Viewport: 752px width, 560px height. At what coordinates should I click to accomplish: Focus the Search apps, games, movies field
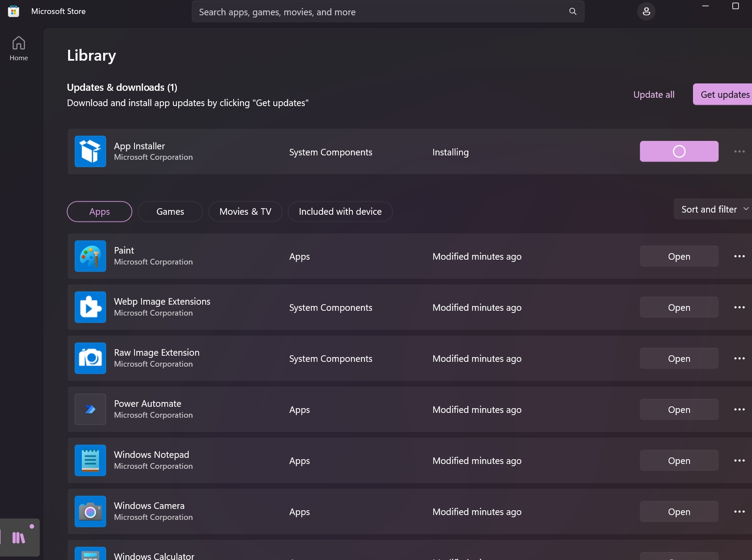click(x=388, y=12)
